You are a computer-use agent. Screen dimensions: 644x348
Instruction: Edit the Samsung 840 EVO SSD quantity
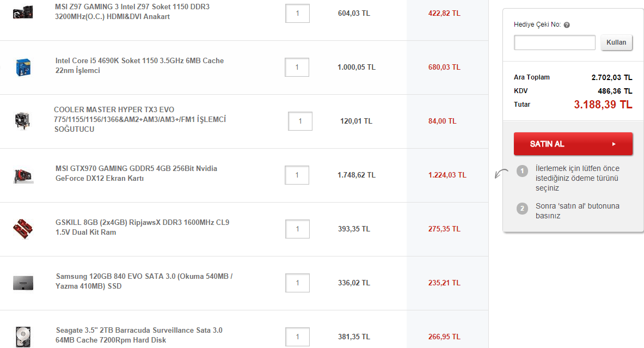pos(297,283)
